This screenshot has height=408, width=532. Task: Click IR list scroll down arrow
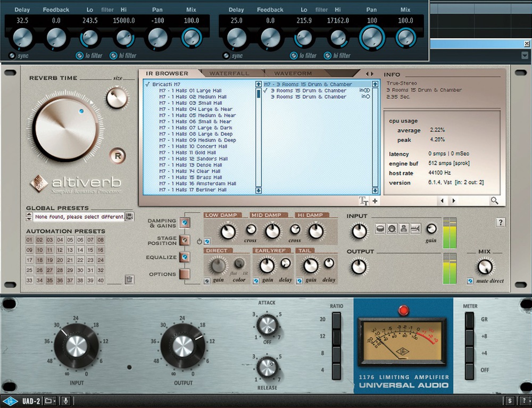click(259, 190)
